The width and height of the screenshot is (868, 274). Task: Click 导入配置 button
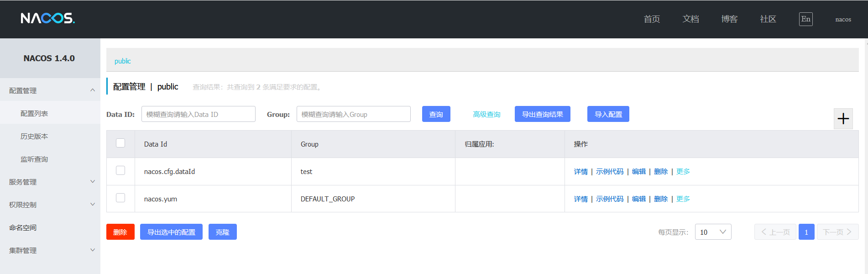pos(608,114)
